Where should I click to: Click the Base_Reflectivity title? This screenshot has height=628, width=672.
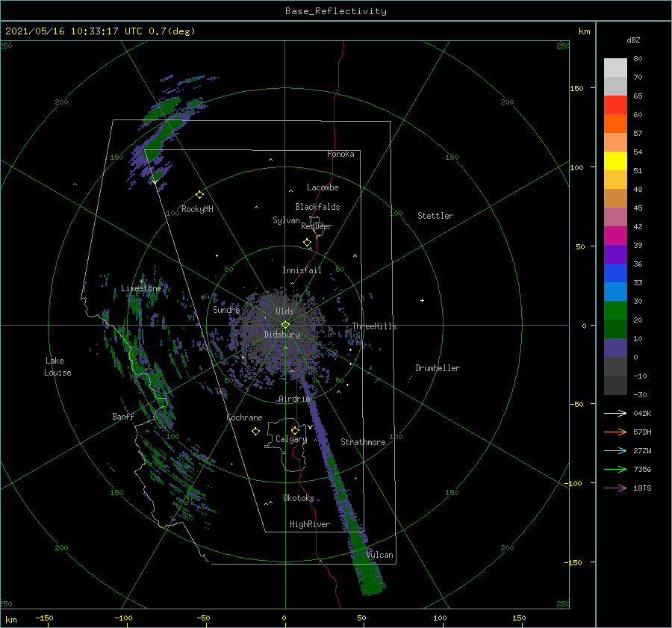[x=336, y=11]
